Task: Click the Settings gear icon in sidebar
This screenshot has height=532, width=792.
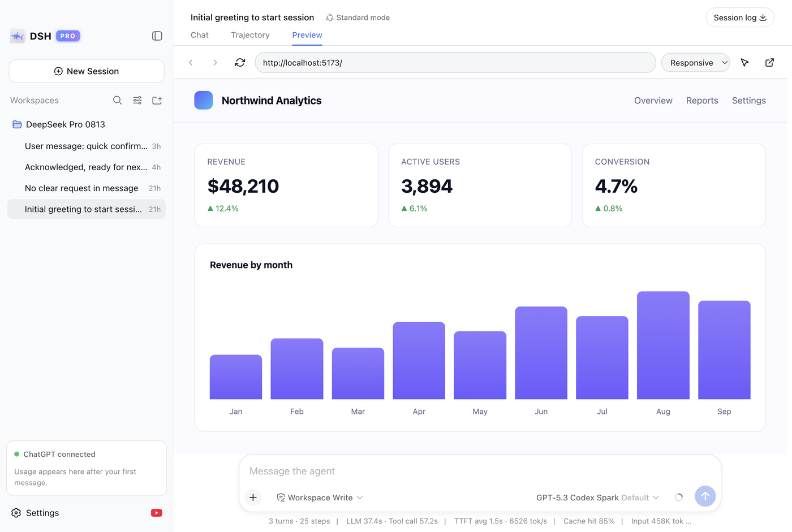Action: click(16, 513)
